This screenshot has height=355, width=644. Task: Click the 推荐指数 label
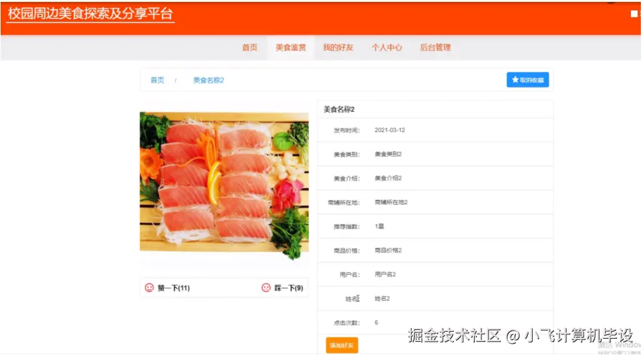tap(347, 226)
